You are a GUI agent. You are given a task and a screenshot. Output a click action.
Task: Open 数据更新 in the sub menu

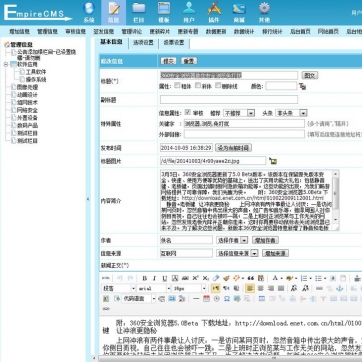click(216, 32)
